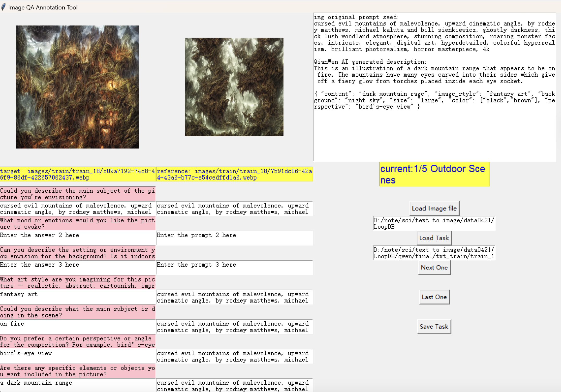Image resolution: width=561 pixels, height=392 pixels.
Task: Go to the Next One item
Action: [434, 267]
